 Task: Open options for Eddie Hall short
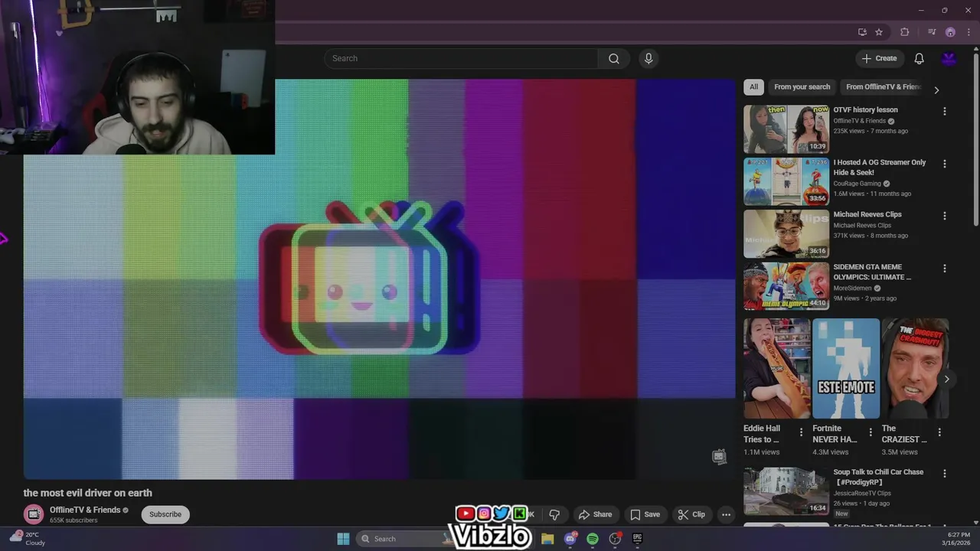click(x=802, y=432)
